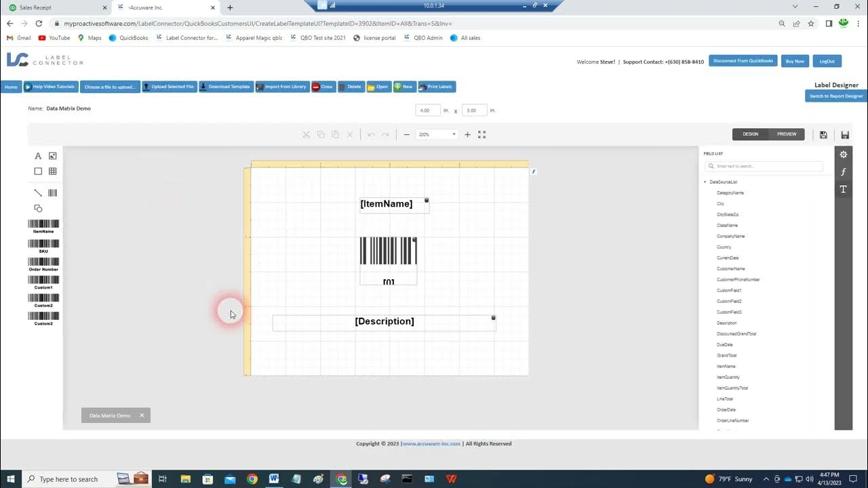The width and height of the screenshot is (868, 488).
Task: Click Upload Selected File button
Action: [169, 87]
